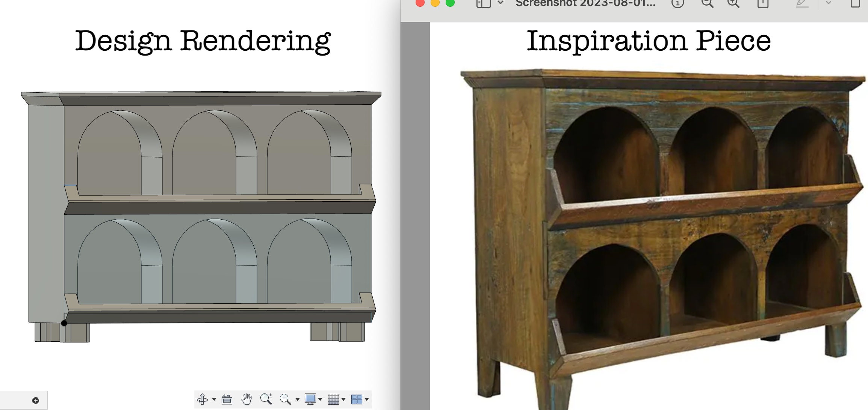This screenshot has width=868, height=410.
Task: Open the Grid and Snaps dropdown arrow
Action: point(343,399)
